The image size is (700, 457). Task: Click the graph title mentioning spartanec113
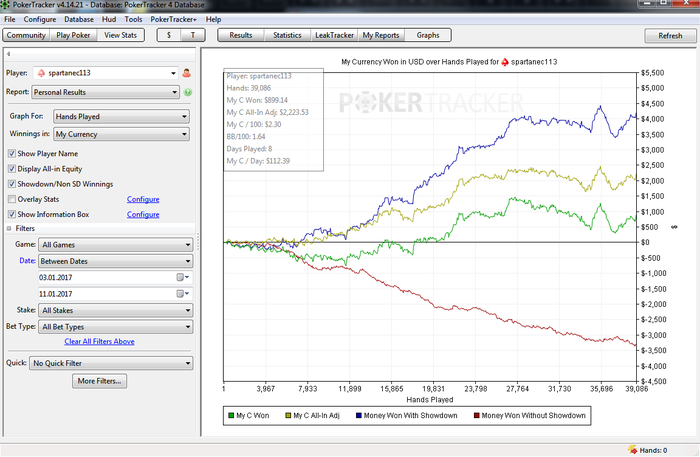(449, 62)
